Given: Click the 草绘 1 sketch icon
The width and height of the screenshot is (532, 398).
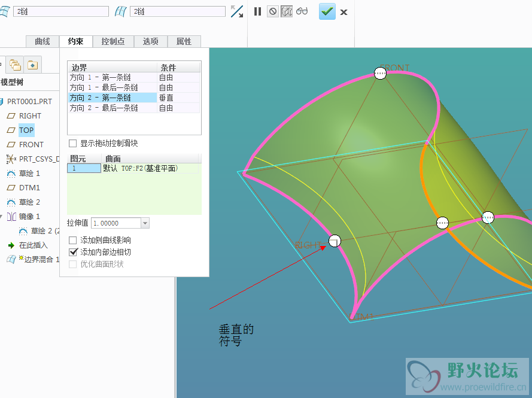Looking at the screenshot, I should tap(11, 174).
